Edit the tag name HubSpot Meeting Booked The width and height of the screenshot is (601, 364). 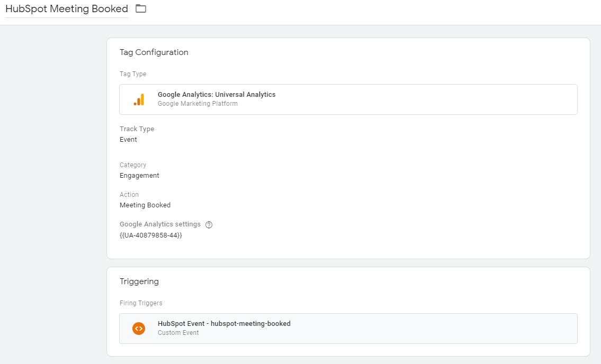67,9
